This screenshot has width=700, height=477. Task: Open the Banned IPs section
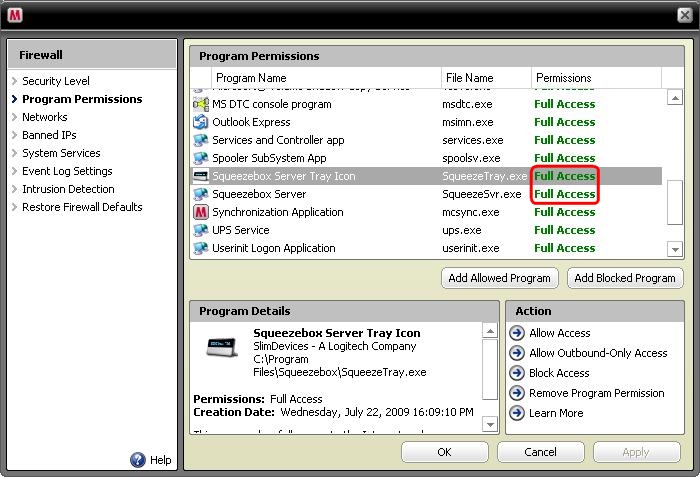click(x=49, y=135)
